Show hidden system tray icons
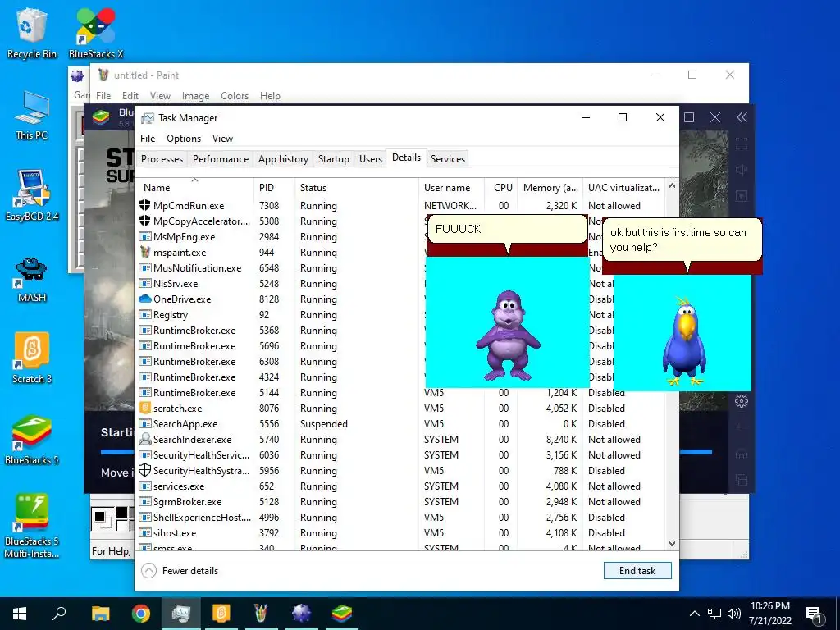Viewport: 840px width, 630px height. pyautogui.click(x=694, y=614)
